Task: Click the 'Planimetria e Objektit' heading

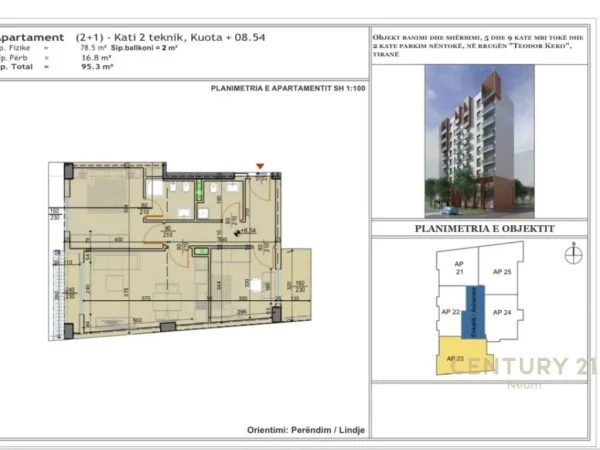Action: (484, 228)
